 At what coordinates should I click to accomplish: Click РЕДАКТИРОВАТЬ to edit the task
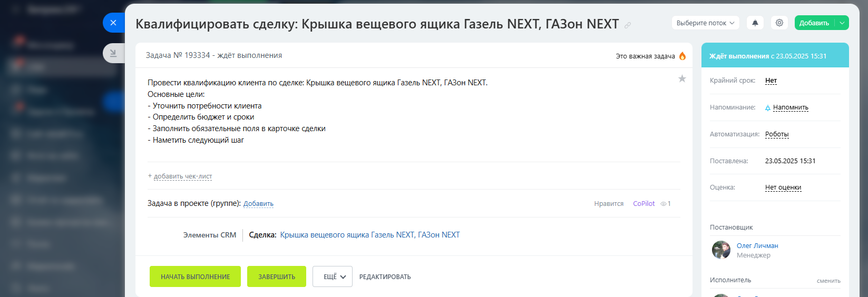pos(385,276)
